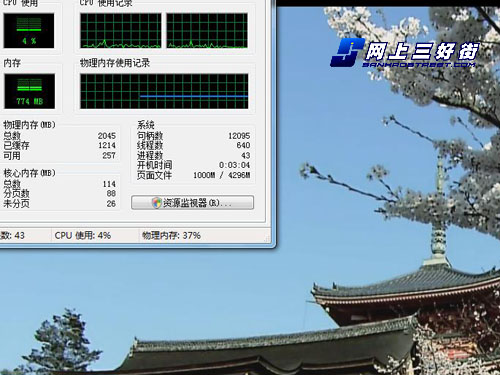Click the 核心内存 (MB) group label

coord(29,173)
